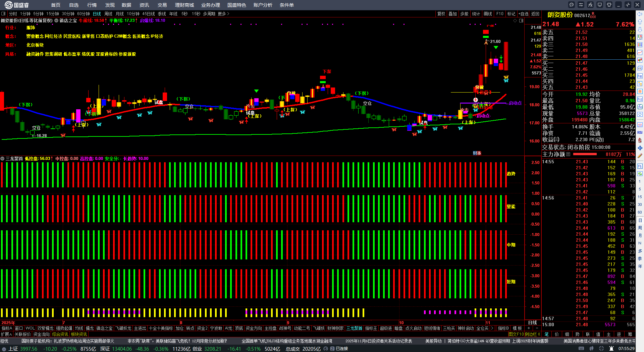Open the 模板 template dropdown
This screenshot has width=644, height=352.
tap(517, 328)
